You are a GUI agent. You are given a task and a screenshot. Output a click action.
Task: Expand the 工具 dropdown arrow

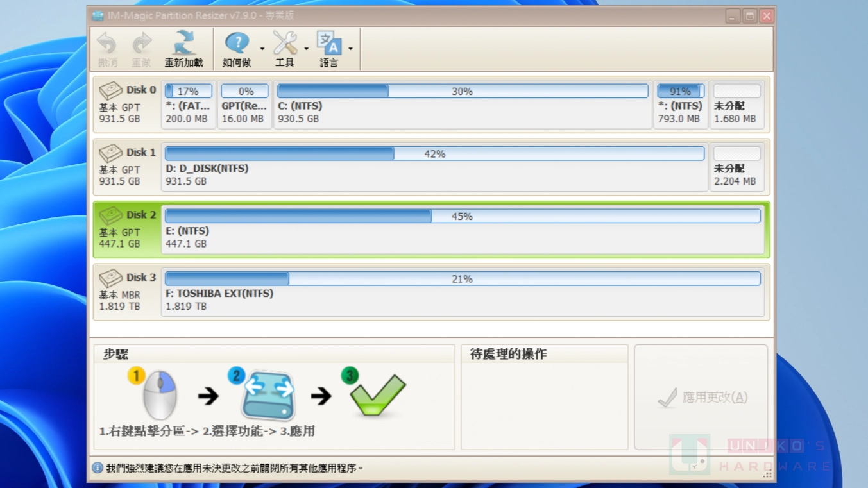tap(306, 49)
